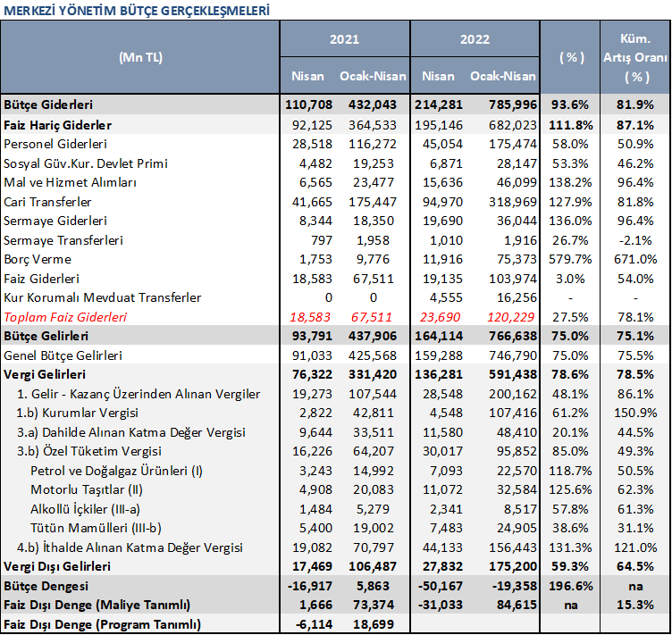
Task: Click the 'Vergi Dışı Gelirleri' row label
Action: [x=57, y=566]
